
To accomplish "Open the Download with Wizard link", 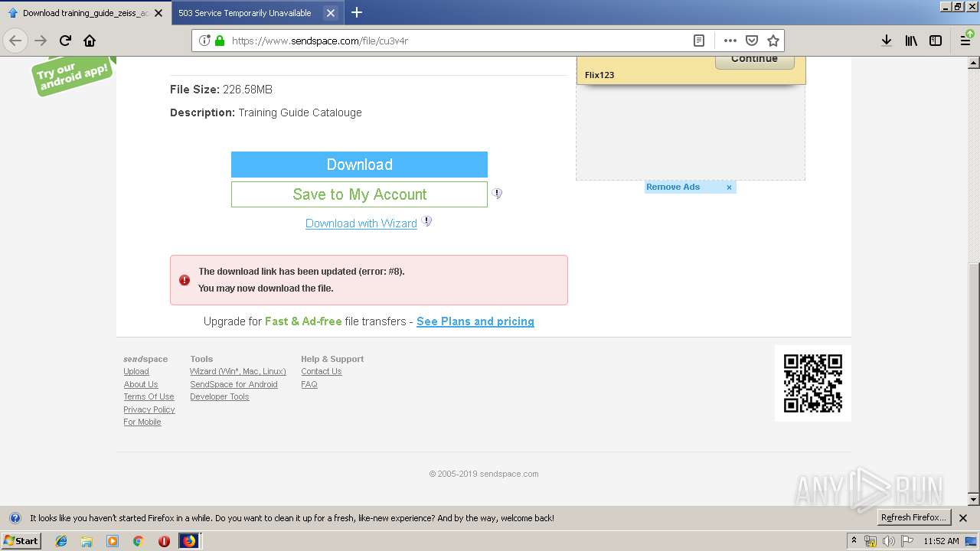I will [x=361, y=223].
